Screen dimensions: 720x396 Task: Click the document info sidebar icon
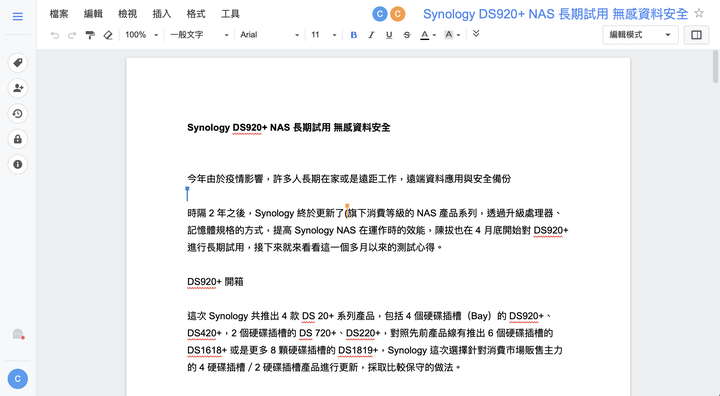(x=18, y=164)
